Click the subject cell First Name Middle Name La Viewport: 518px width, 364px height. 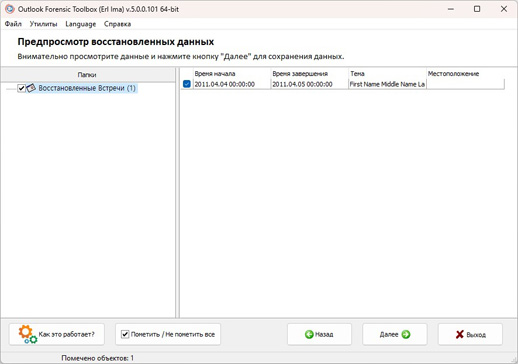(x=387, y=84)
